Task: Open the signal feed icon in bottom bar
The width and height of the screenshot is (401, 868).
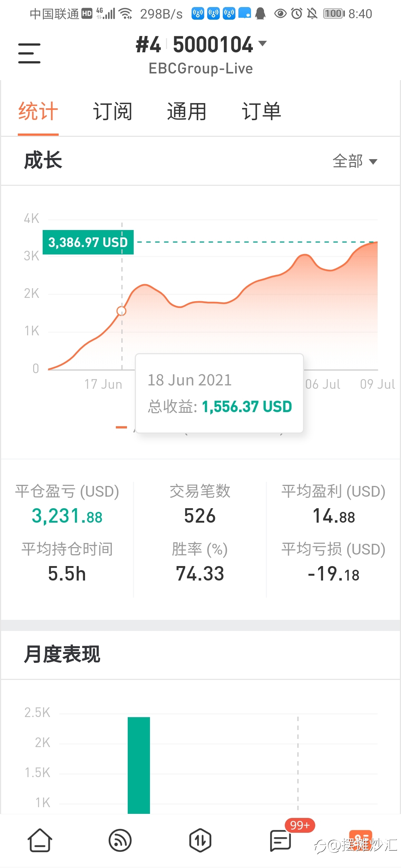Action: tap(120, 840)
